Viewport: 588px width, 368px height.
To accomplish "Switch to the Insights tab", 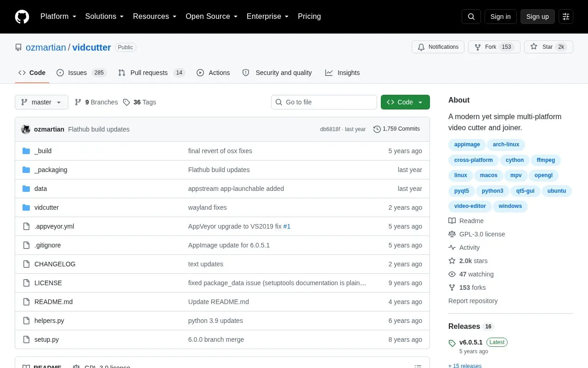I will click(342, 73).
